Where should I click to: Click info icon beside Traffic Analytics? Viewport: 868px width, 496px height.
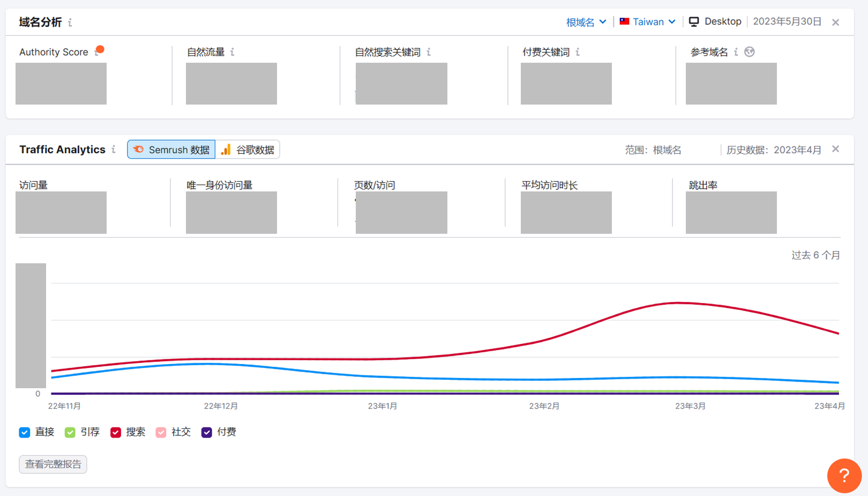pos(114,150)
